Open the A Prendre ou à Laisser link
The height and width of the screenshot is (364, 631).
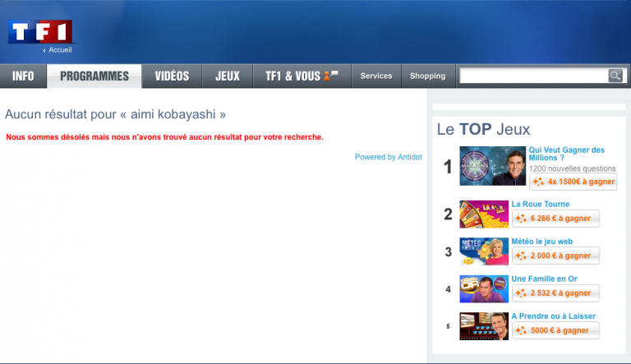553,316
